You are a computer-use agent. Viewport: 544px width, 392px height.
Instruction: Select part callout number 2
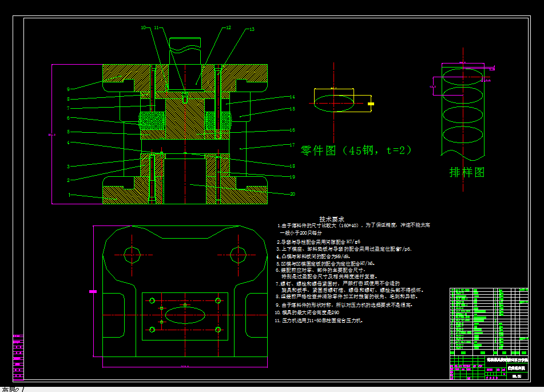68,180
